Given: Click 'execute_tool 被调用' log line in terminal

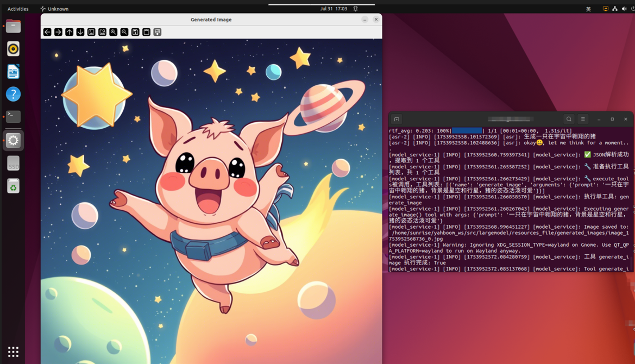Looking at the screenshot, I should click(x=508, y=185).
